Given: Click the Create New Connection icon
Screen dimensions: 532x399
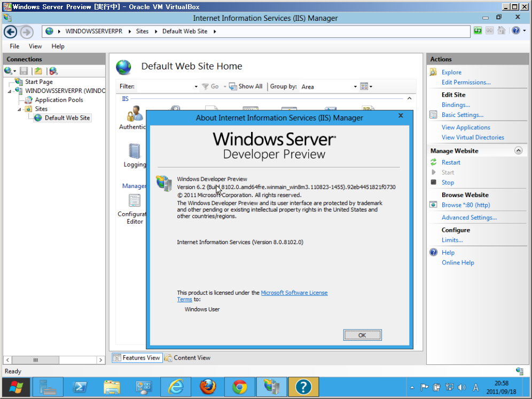Looking at the screenshot, I should tap(9, 71).
